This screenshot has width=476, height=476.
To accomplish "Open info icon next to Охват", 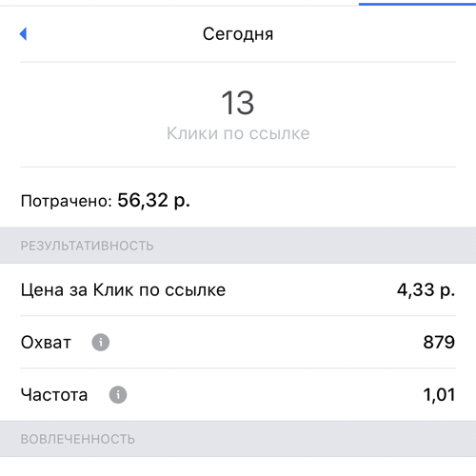I will click(101, 343).
